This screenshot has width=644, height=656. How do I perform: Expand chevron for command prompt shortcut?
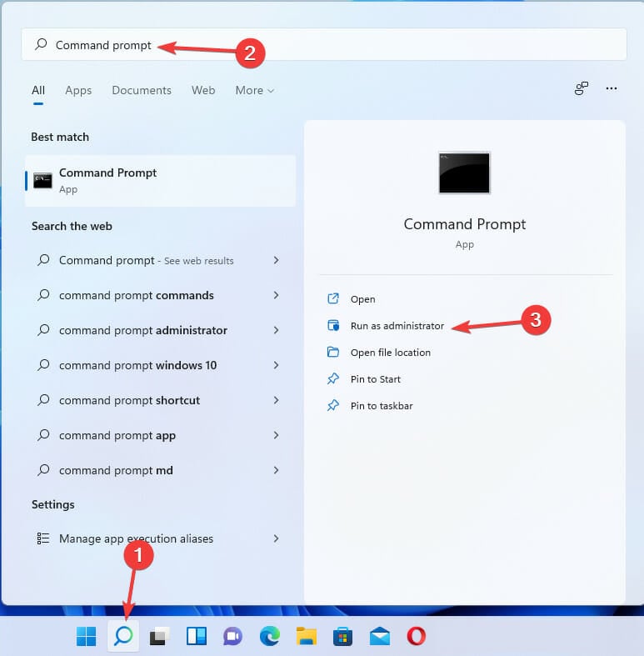(x=276, y=400)
